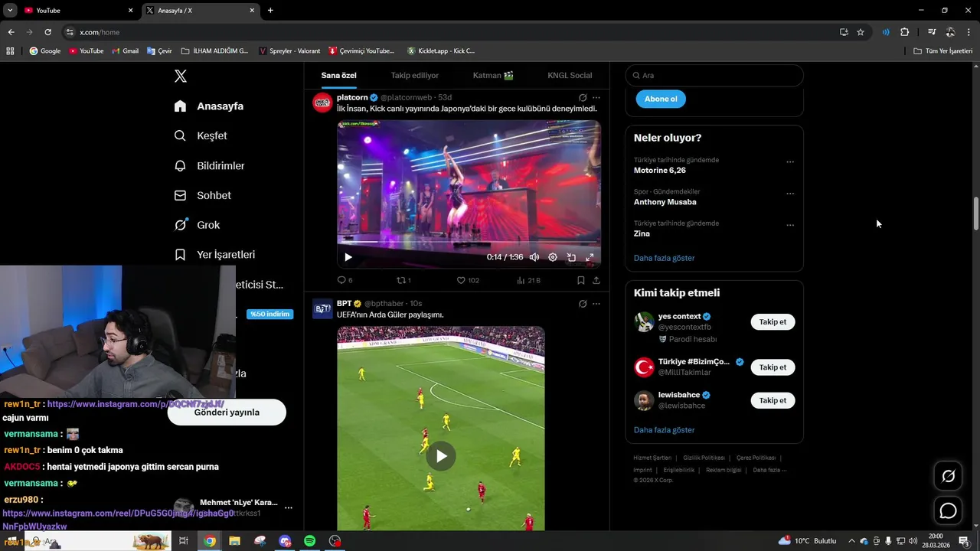Click the Ara search field on X
This screenshot has width=980, height=551.
[714, 75]
